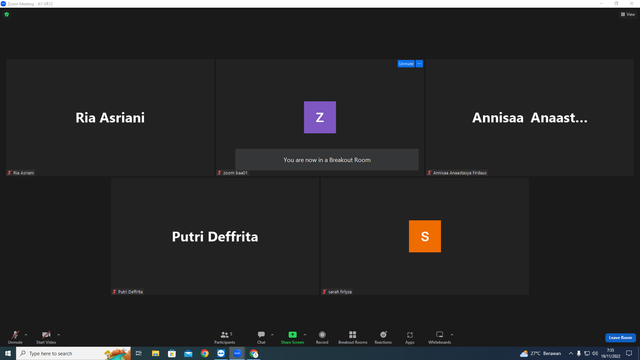The width and height of the screenshot is (640, 360).
Task: Toggle camera with the Start Video button
Action: [46, 337]
